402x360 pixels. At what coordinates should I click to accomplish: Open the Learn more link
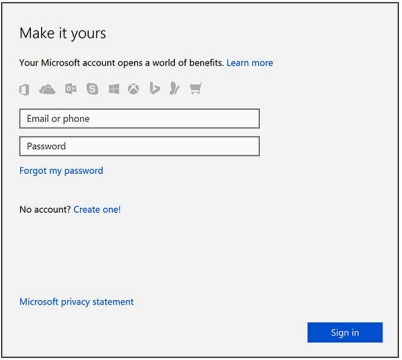250,63
